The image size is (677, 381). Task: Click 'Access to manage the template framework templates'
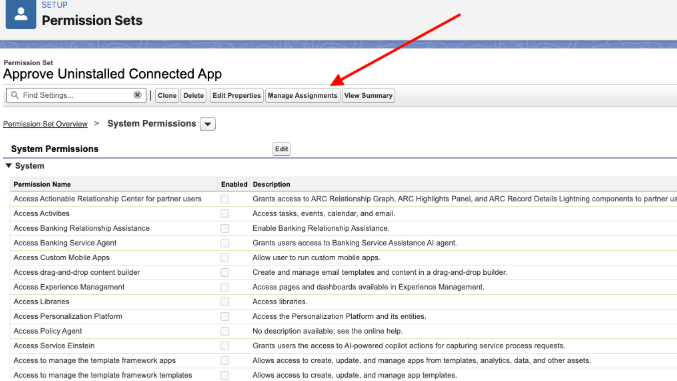pos(103,375)
